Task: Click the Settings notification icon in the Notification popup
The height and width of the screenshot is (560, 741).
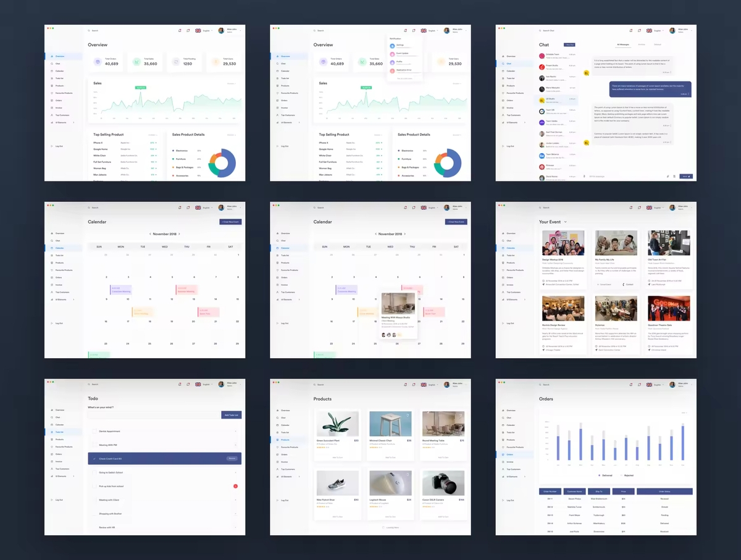Action: tap(392, 45)
